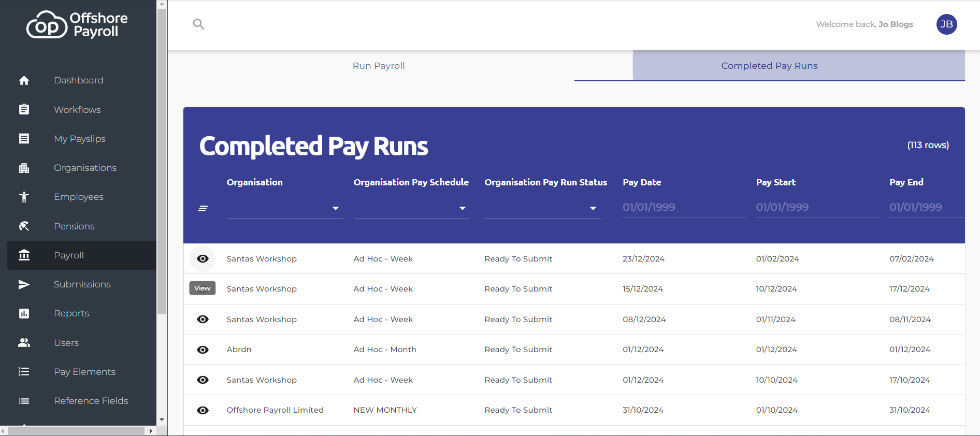980x436 pixels.
Task: Switch to the Completed Pay Runs tab
Action: click(769, 66)
